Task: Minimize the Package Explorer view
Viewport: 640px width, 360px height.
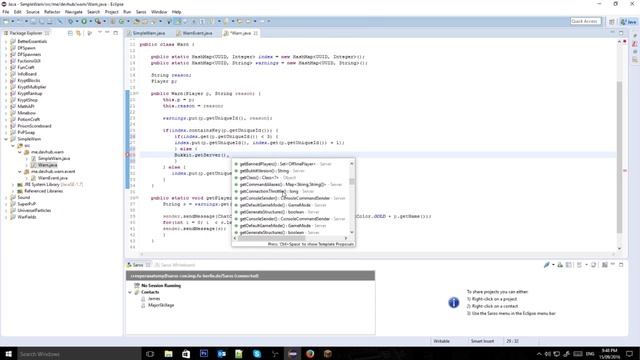Action: (x=108, y=33)
